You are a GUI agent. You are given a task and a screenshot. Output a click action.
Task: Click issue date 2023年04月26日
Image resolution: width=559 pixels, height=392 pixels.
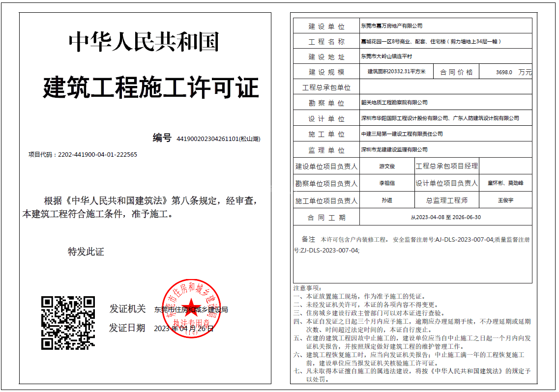pyautogui.click(x=184, y=328)
